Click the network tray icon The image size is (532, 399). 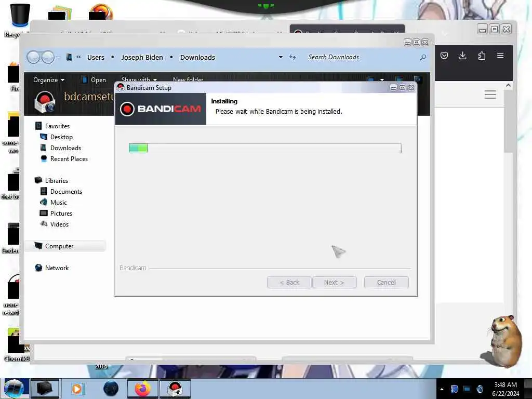point(467,389)
